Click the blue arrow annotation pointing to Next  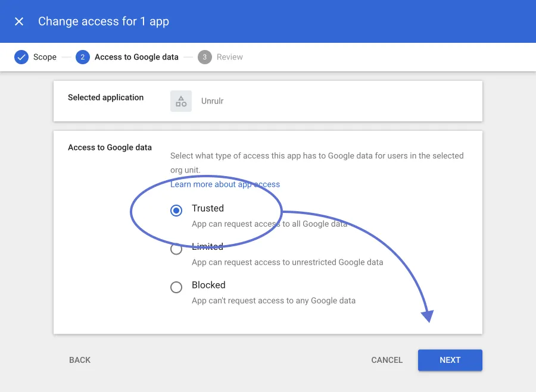[x=427, y=315]
